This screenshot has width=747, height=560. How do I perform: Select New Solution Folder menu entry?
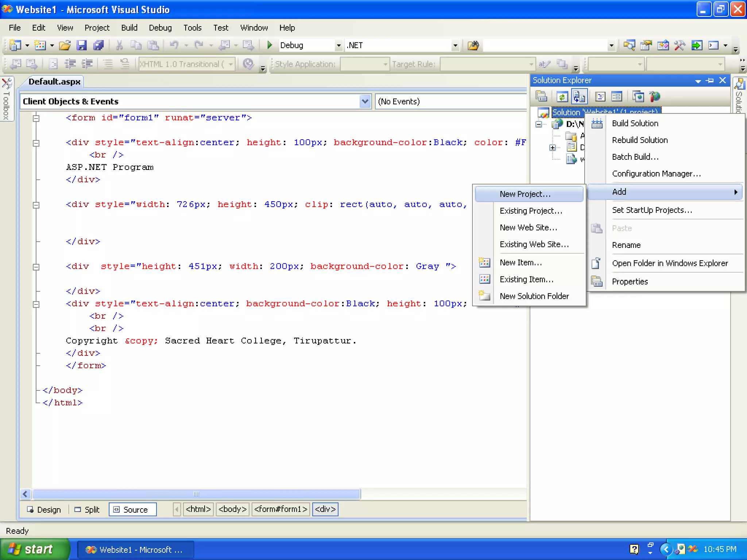pyautogui.click(x=529, y=296)
